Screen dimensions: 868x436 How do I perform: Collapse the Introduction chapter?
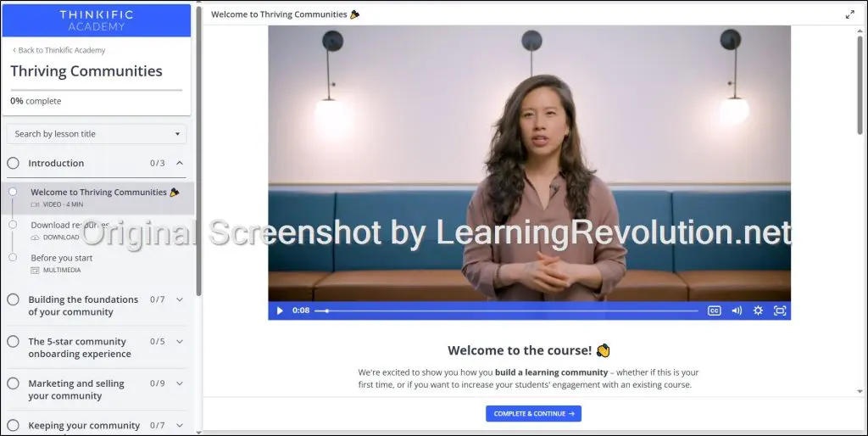(180, 163)
